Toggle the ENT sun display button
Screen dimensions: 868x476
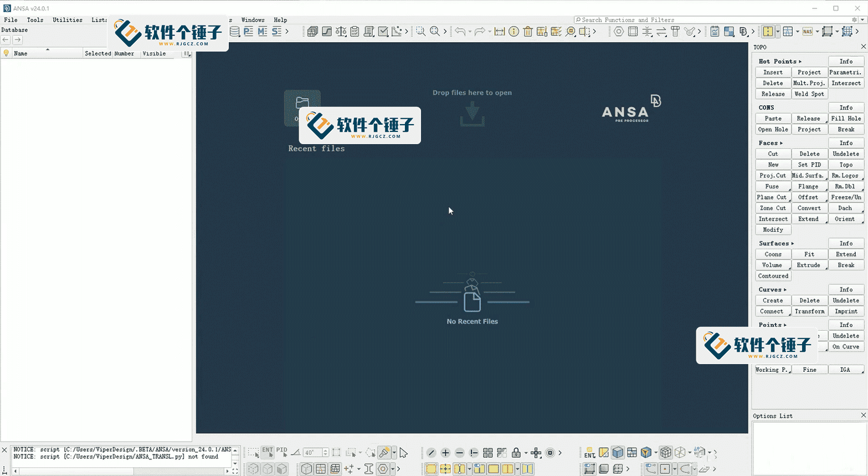(x=589, y=453)
